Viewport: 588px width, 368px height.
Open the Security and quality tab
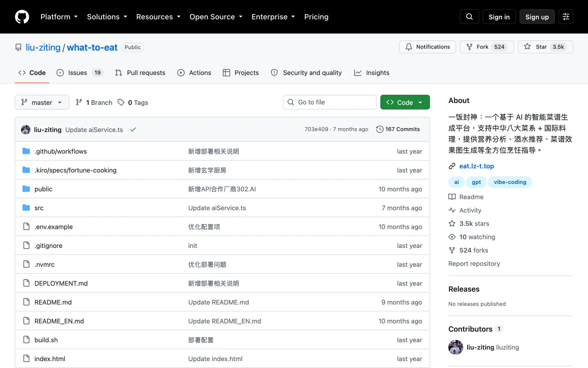click(x=306, y=73)
